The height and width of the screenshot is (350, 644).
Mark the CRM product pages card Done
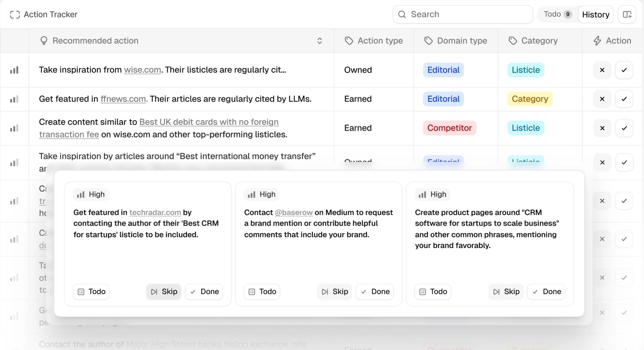point(546,292)
